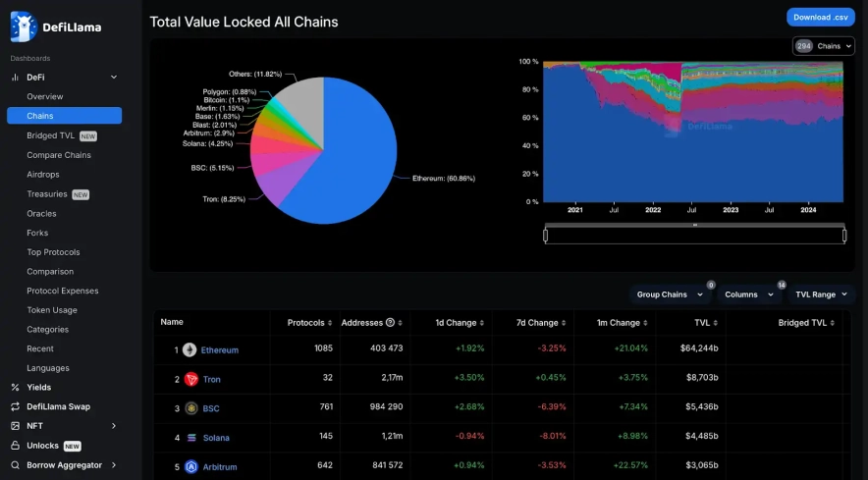Click the Solana chain icon
Viewport: 868px width, 480px height.
point(190,437)
